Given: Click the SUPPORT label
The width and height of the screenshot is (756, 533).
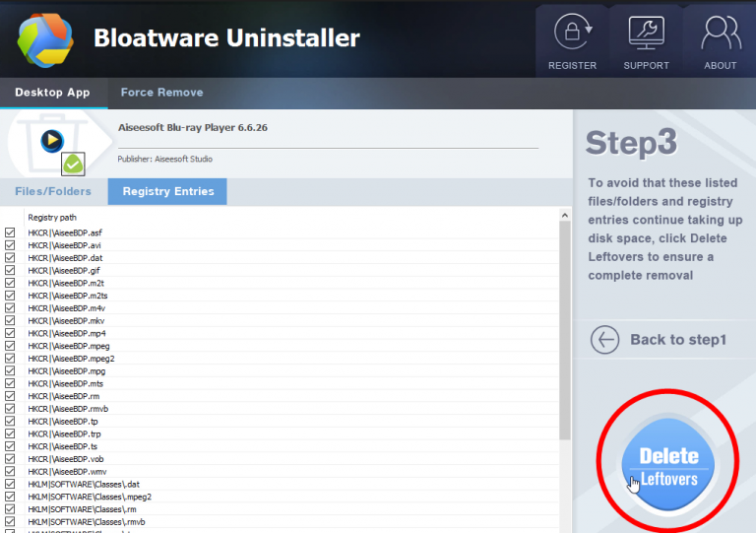Looking at the screenshot, I should 646,66.
